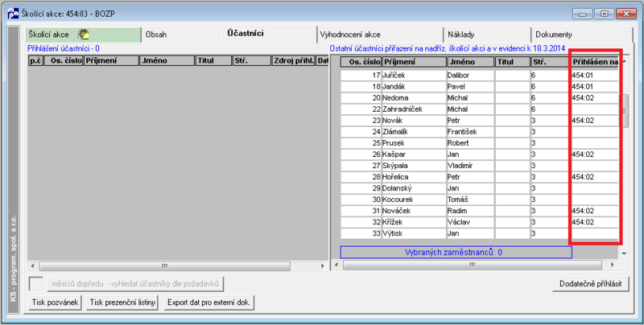Select the row with surname Výtisk
The image size is (644, 325).
(x=479, y=233)
